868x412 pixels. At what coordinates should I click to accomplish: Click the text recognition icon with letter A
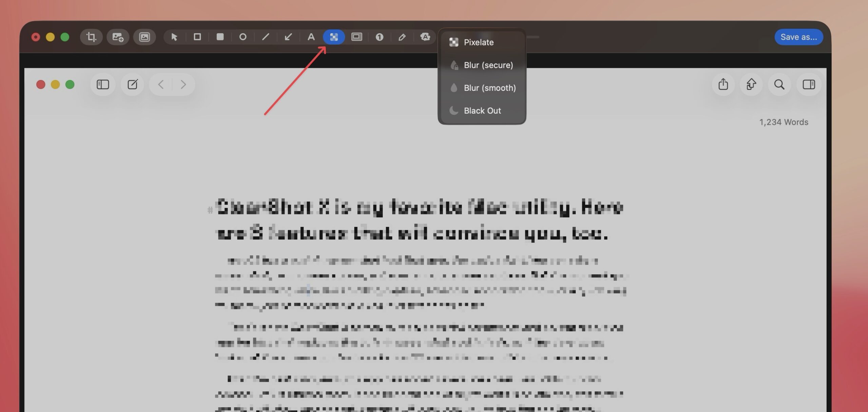425,37
